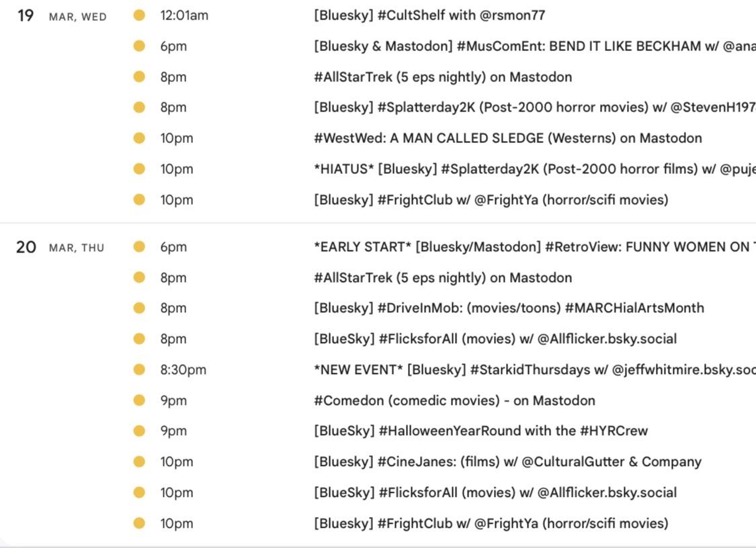
Task: Click the yellow dot beside the #Comedon event
Action: [139, 400]
